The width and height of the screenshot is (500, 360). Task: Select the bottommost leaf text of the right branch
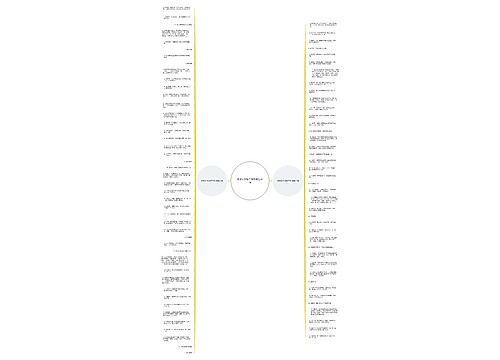pyautogui.click(x=322, y=336)
